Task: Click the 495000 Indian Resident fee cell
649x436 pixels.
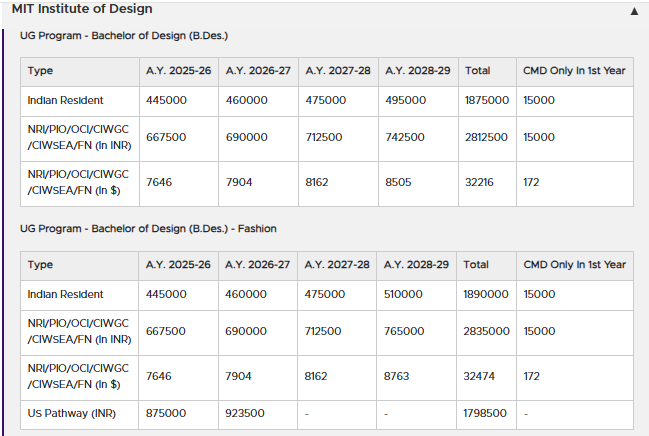Action: pos(405,101)
